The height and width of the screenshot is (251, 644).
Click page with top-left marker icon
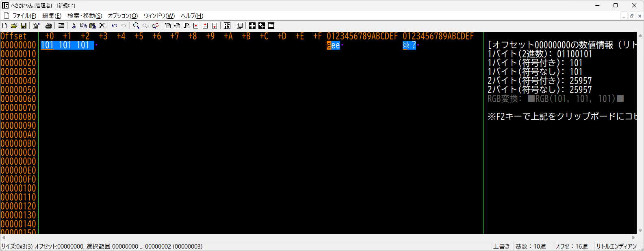click(x=168, y=26)
